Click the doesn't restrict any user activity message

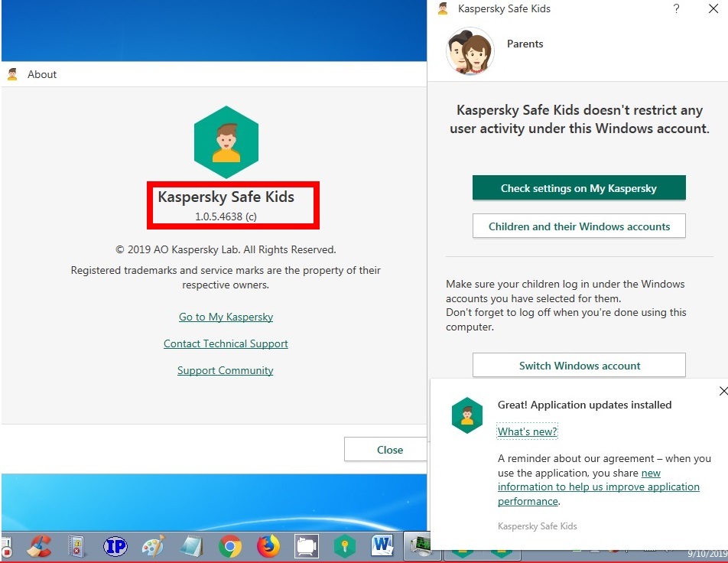click(x=580, y=119)
